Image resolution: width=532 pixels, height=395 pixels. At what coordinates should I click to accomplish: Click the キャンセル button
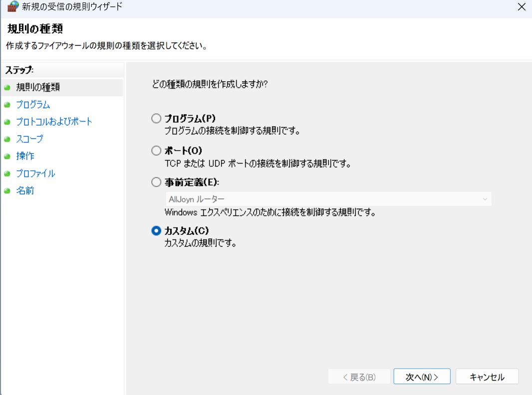(487, 377)
